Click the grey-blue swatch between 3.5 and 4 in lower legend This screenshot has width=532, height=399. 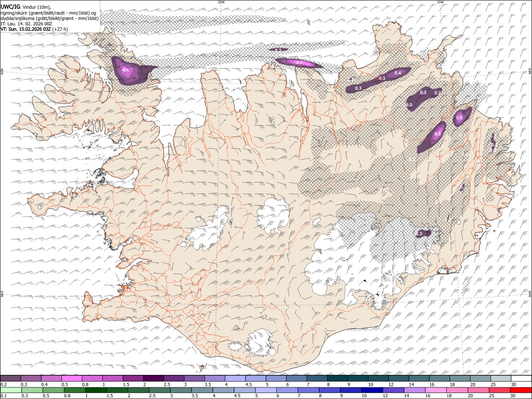(x=202, y=390)
